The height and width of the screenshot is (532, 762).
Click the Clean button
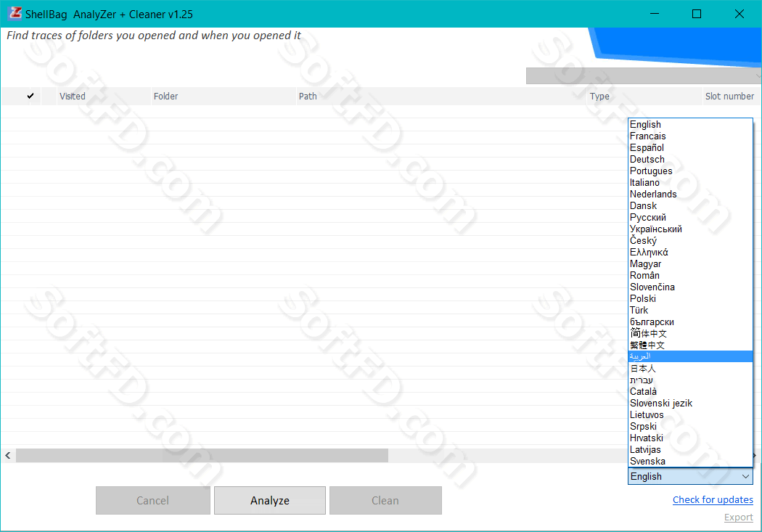click(x=385, y=500)
